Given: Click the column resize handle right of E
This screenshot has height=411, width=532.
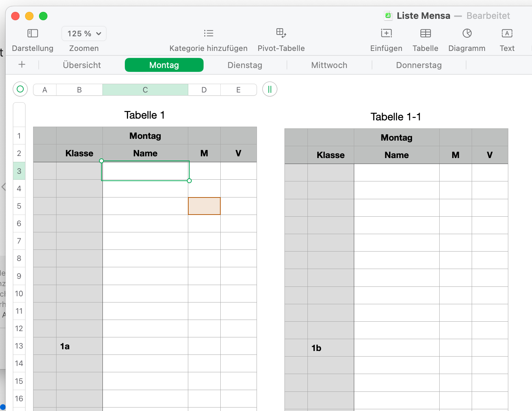Looking at the screenshot, I should tap(269, 89).
